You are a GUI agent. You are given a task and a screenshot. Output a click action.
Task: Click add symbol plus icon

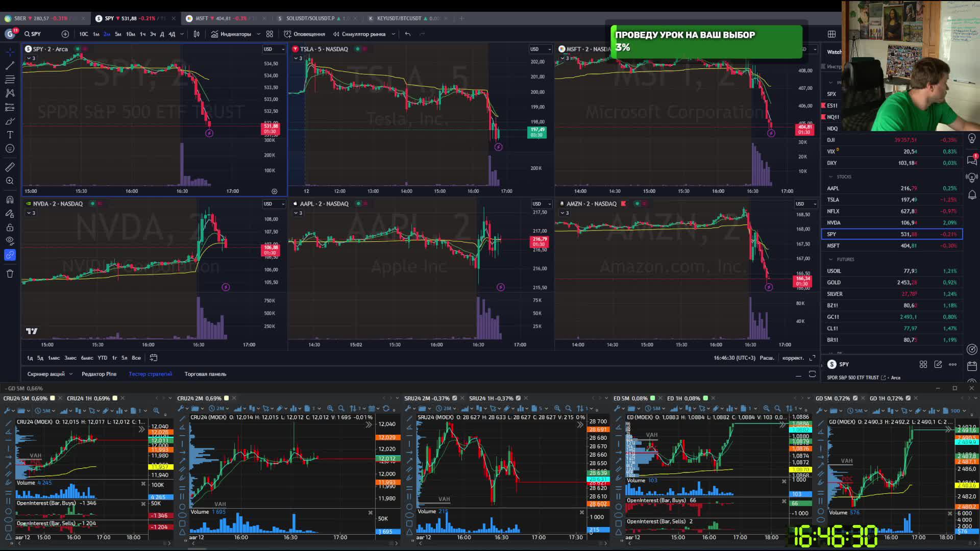[65, 34]
